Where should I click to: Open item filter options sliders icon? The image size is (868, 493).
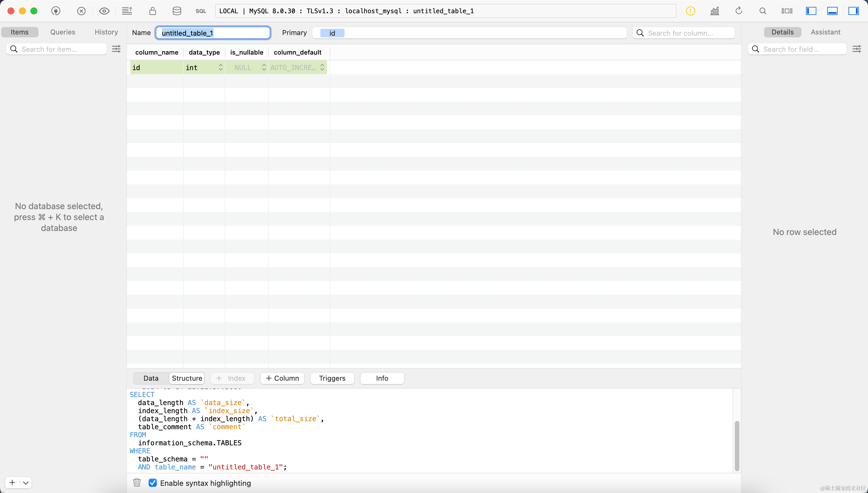pyautogui.click(x=116, y=49)
